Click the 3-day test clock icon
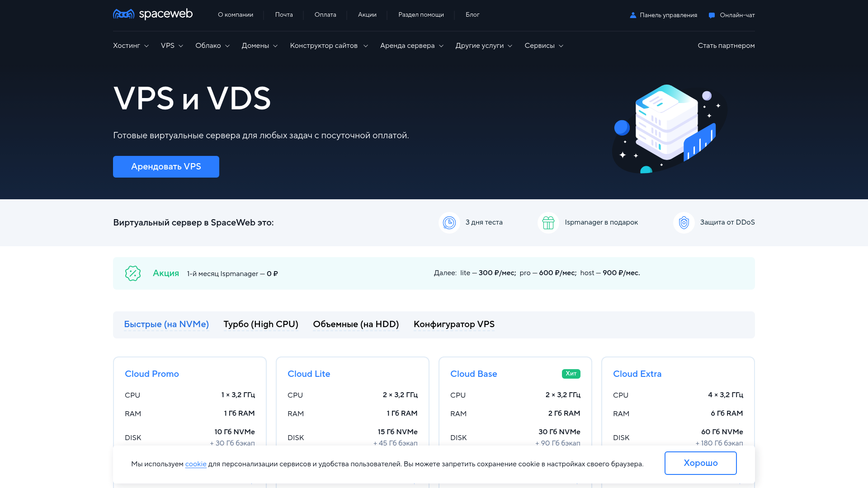 pos(449,223)
